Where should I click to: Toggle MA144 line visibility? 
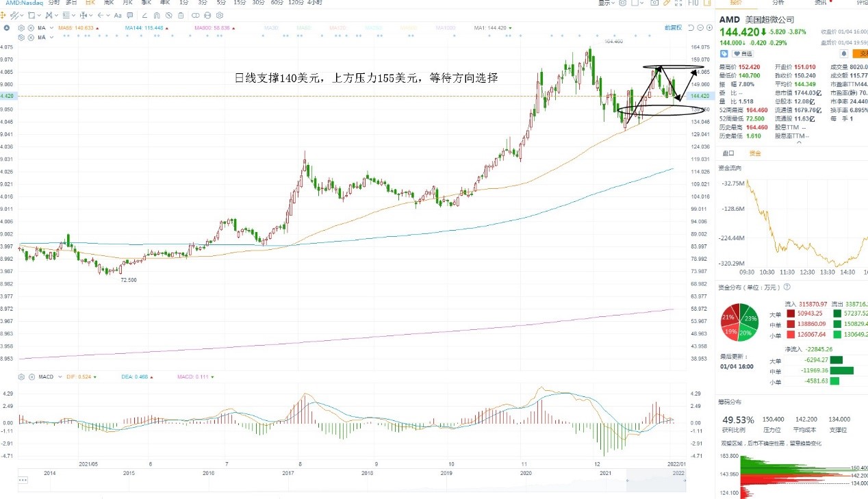(147, 28)
